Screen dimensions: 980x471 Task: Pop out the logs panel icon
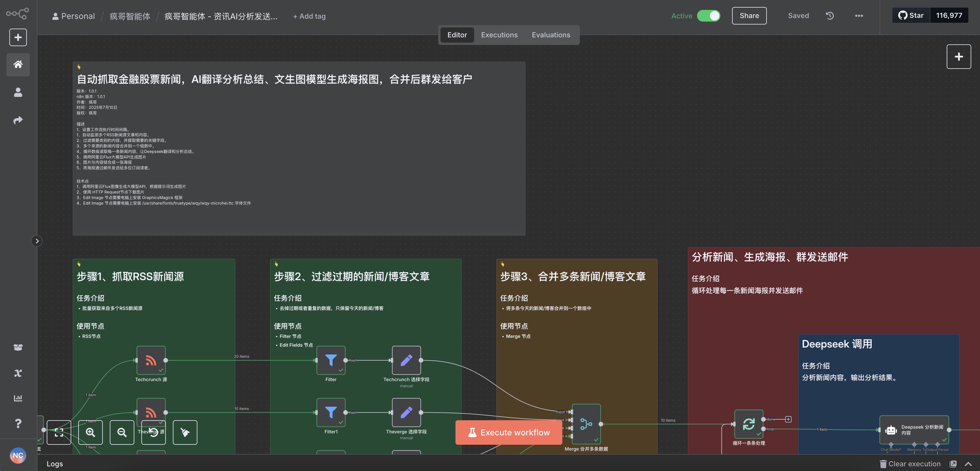pos(953,464)
